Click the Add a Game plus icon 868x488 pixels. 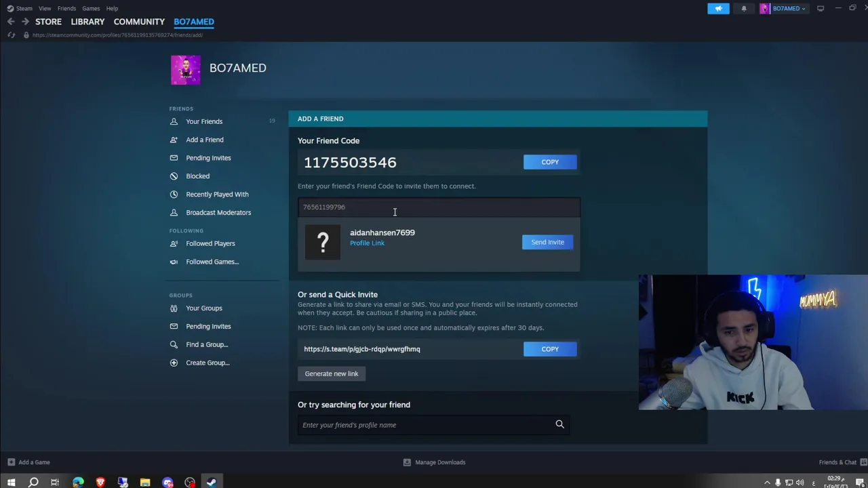pyautogui.click(x=11, y=462)
